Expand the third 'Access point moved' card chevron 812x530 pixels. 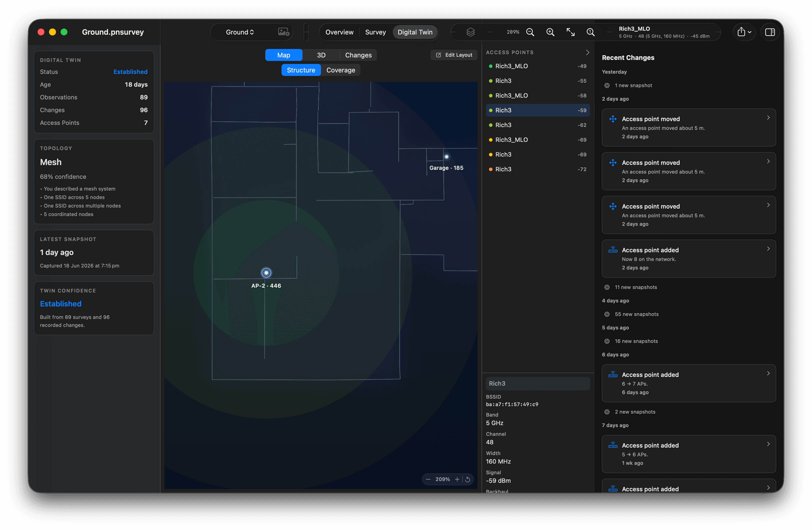point(768,205)
